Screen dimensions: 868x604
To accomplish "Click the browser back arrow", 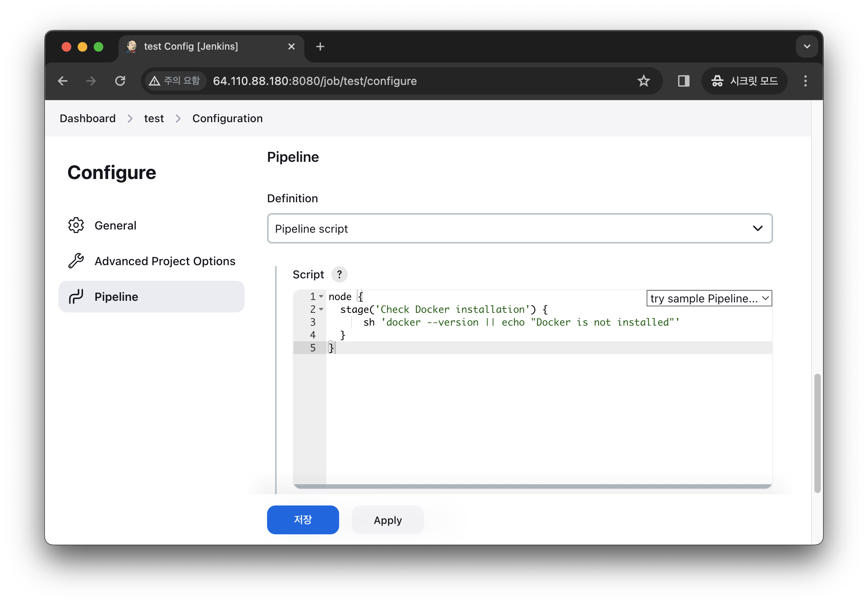I will point(63,81).
